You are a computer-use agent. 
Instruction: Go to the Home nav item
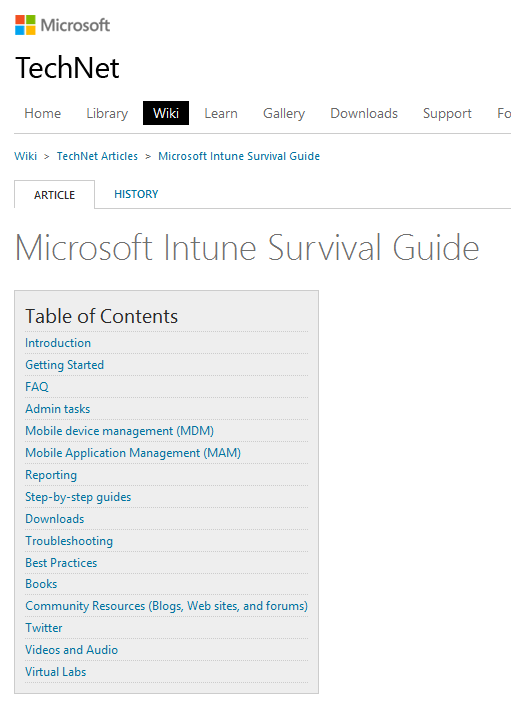pos(43,113)
